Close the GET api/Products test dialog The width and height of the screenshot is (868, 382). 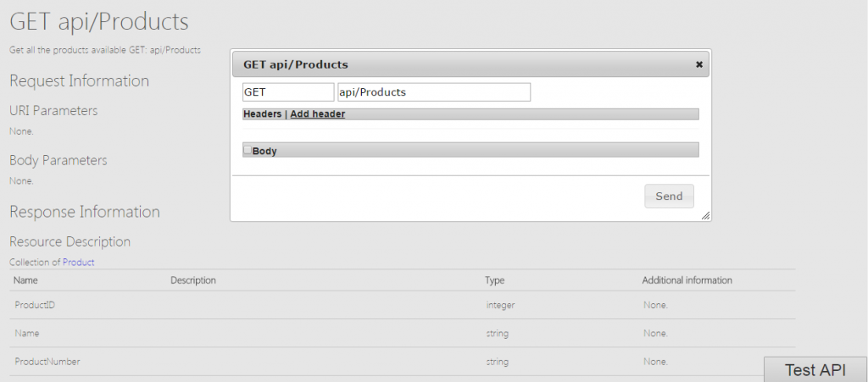click(699, 64)
